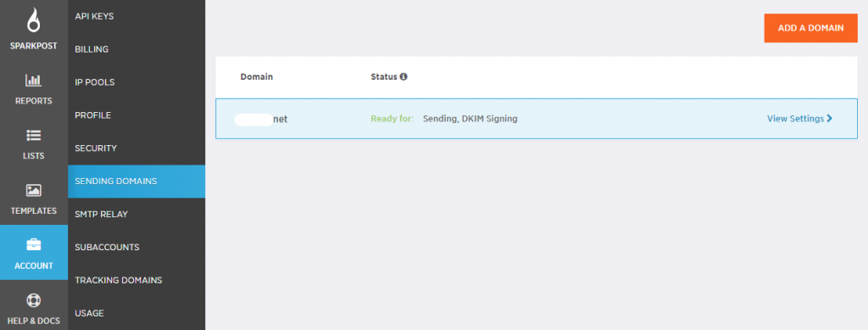
Task: Open Lists via bulleted list icon
Action: click(x=34, y=136)
